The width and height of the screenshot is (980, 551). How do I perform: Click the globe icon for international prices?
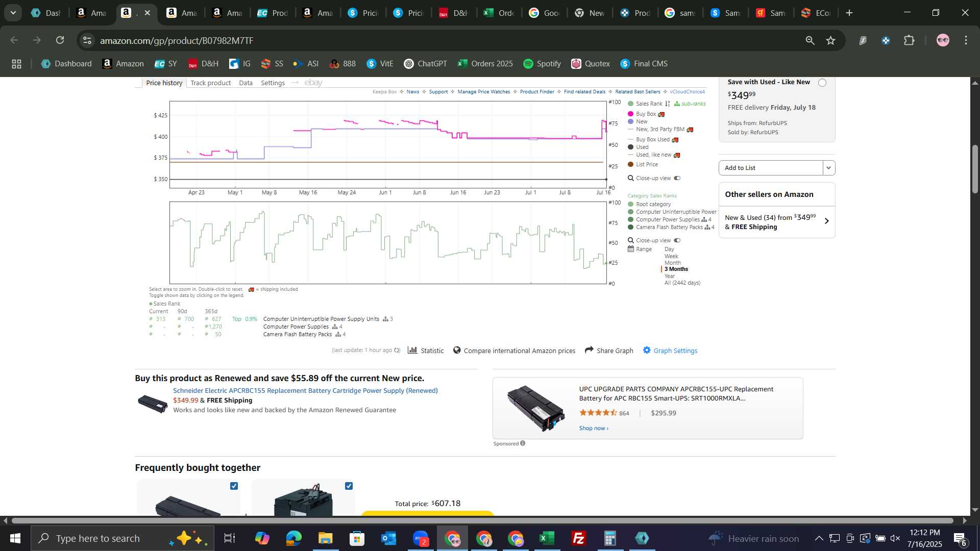[x=457, y=350]
